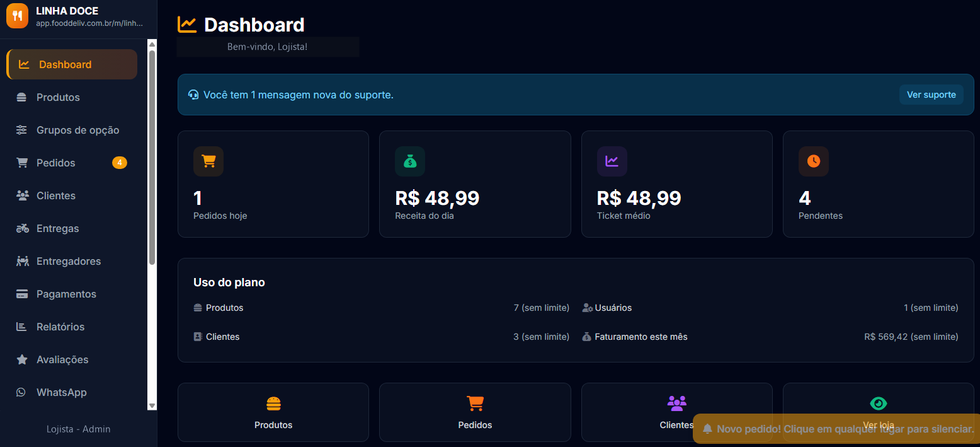
Task: Open the Produtos shortcut card label
Action: pyautogui.click(x=273, y=425)
